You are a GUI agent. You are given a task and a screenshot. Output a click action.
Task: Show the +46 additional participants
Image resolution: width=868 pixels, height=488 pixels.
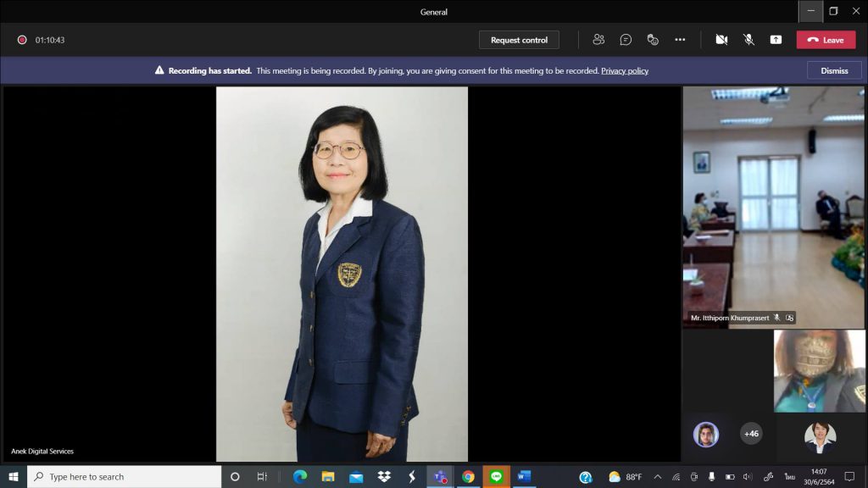pos(751,433)
